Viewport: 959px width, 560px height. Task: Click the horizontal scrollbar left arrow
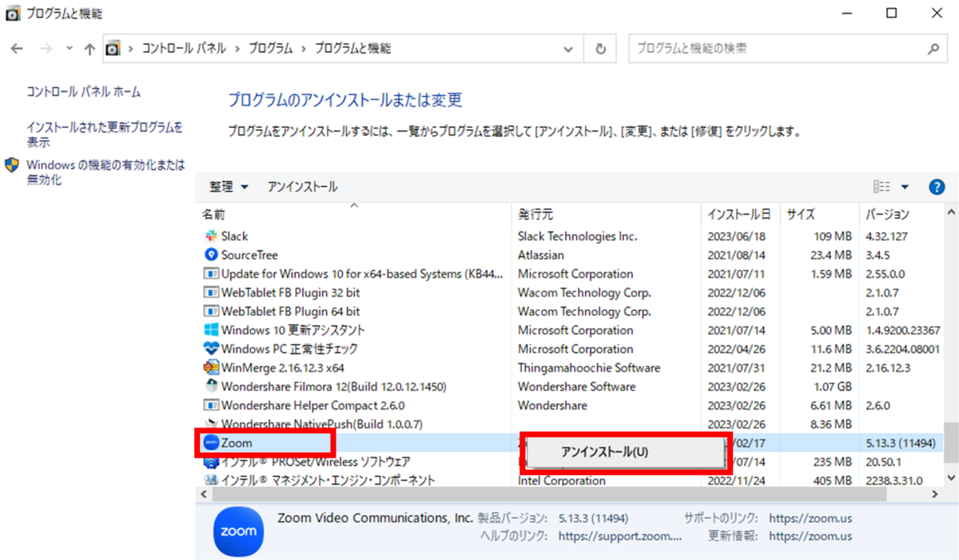click(202, 495)
